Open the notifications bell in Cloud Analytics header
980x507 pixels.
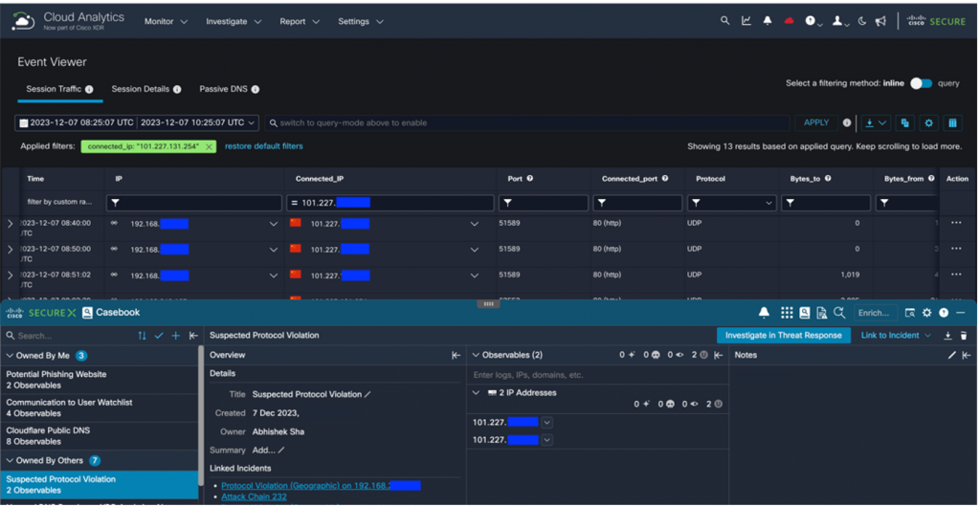pos(767,21)
